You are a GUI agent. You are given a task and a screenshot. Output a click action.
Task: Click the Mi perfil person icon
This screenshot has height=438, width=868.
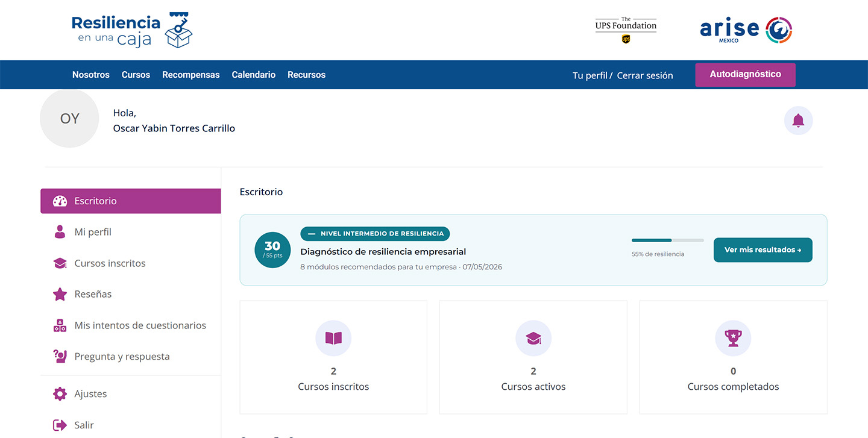coord(60,232)
